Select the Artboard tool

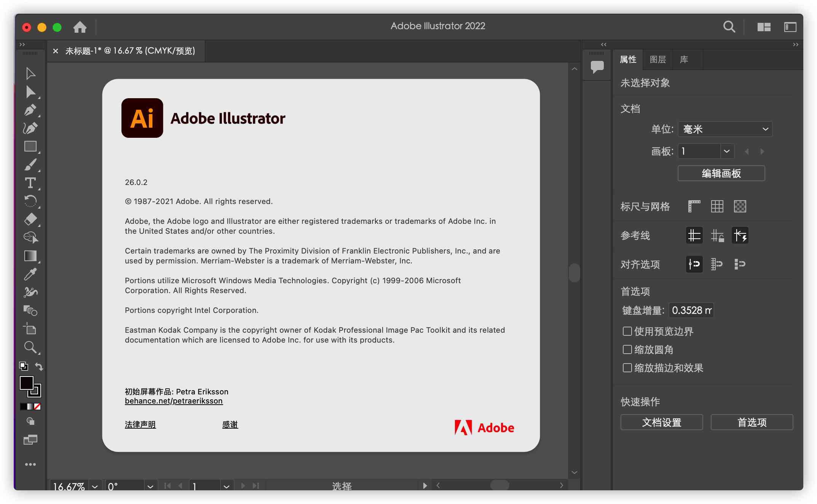(30, 329)
